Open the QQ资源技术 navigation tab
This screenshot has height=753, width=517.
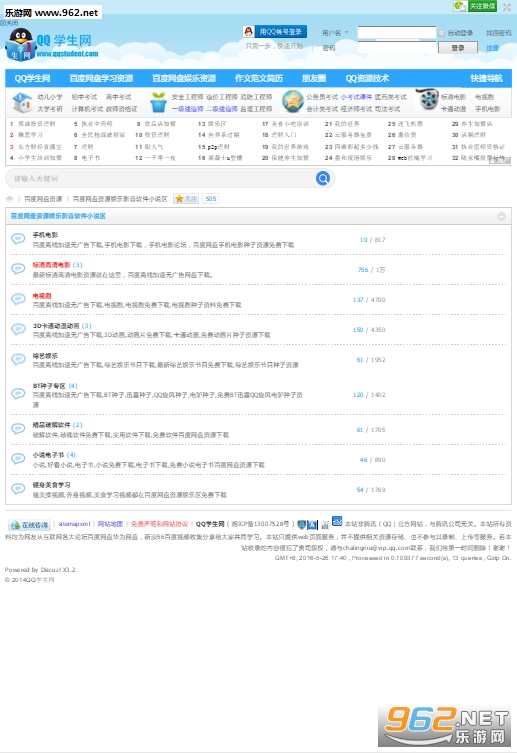pos(367,78)
